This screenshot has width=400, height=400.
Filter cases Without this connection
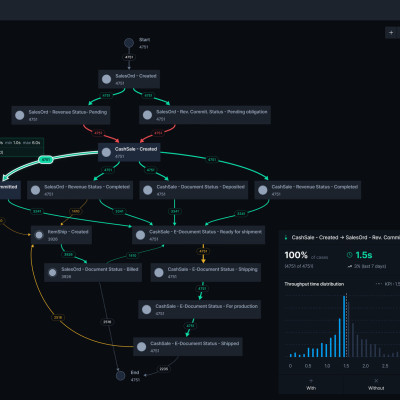point(376,384)
